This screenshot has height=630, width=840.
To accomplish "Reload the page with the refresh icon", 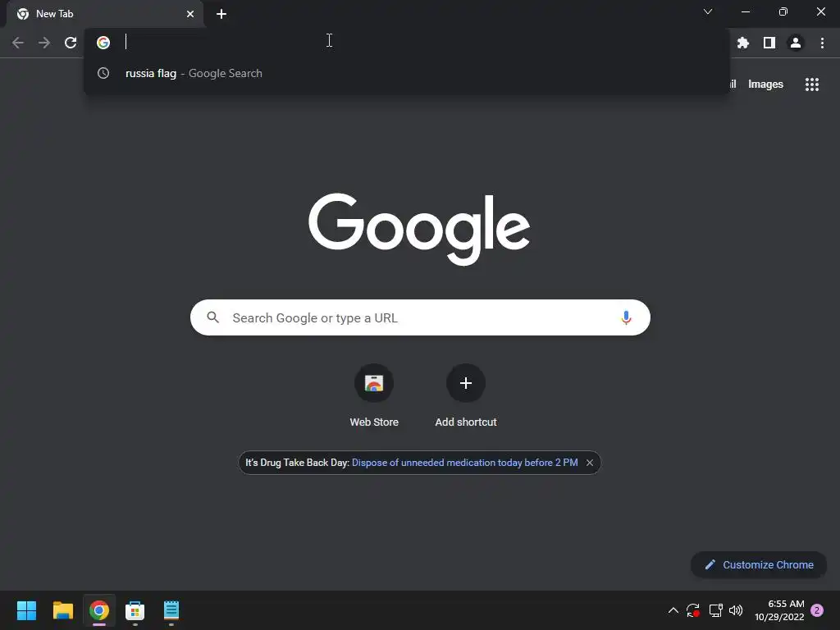I will (x=71, y=43).
